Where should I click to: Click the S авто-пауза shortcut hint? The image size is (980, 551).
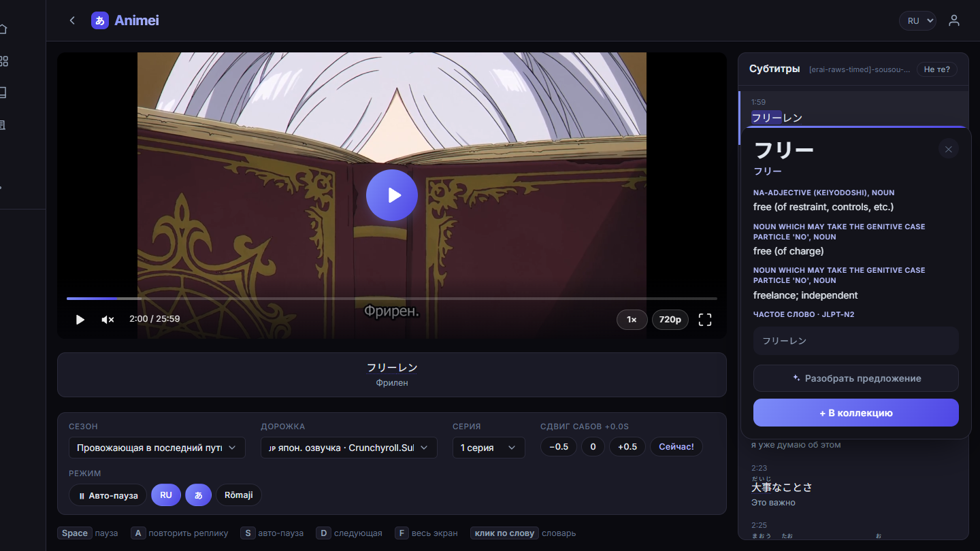(x=272, y=533)
